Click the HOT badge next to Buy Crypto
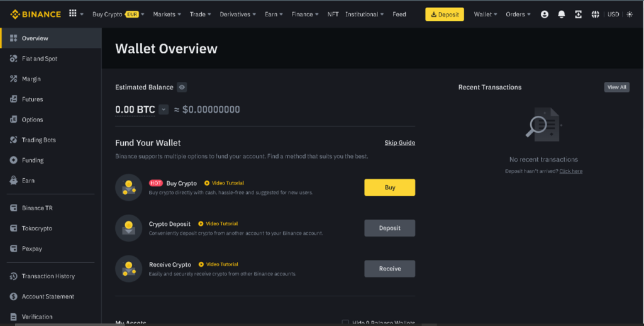Screen dimensions: 644x326 tap(156, 183)
